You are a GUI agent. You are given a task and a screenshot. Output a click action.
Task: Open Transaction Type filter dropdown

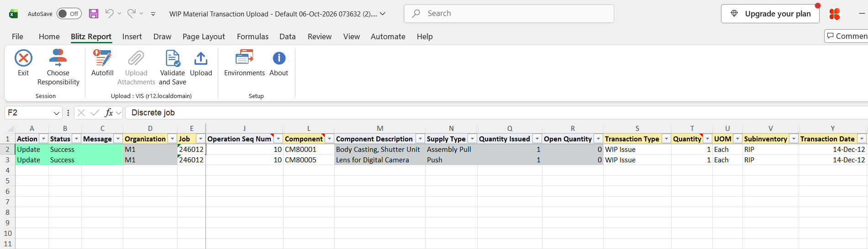pos(666,139)
